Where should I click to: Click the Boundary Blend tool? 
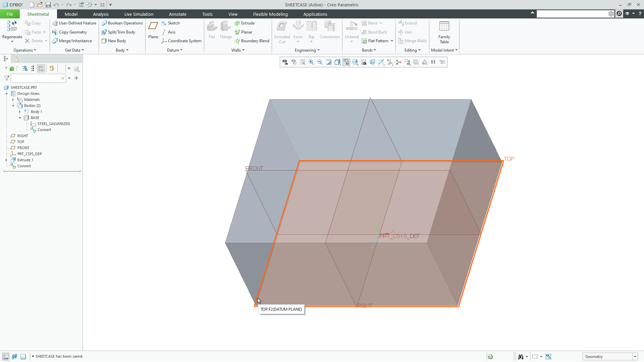point(252,41)
